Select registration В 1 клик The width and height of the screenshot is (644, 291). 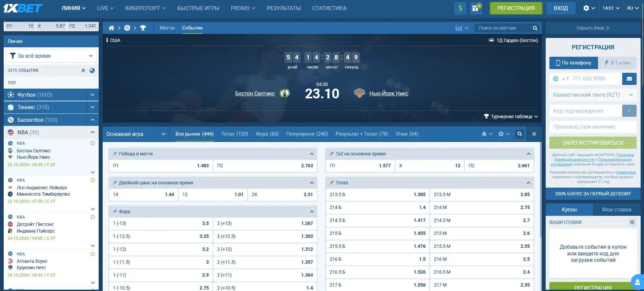click(617, 63)
